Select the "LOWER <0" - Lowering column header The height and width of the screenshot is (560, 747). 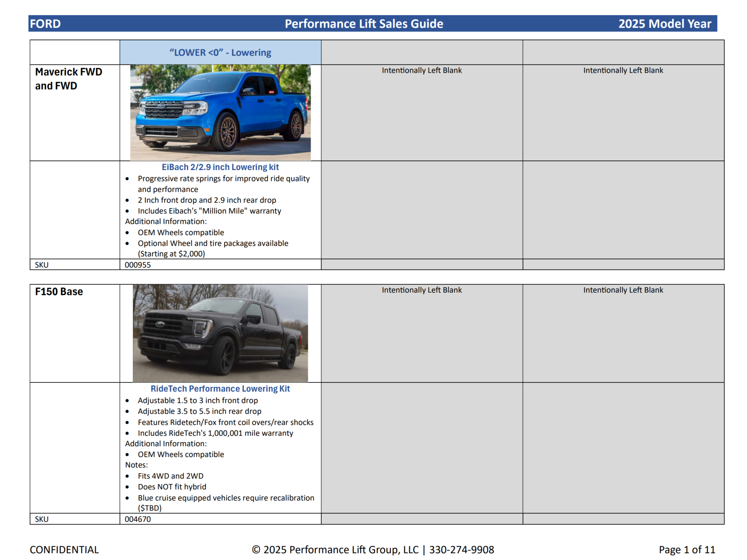coord(220,52)
